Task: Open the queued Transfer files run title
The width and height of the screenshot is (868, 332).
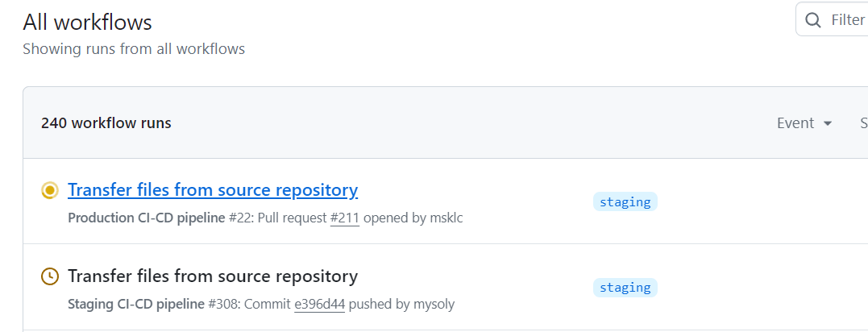Action: click(213, 276)
